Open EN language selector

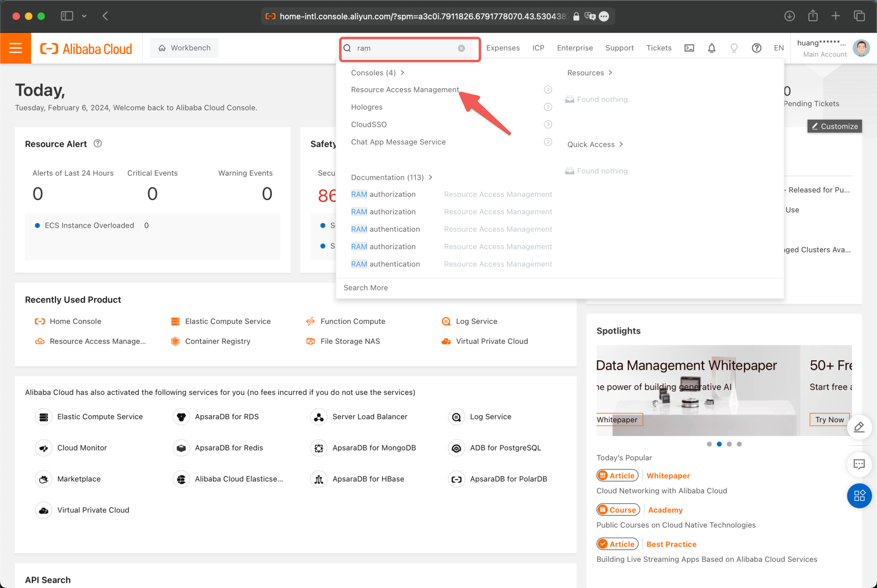tap(779, 48)
